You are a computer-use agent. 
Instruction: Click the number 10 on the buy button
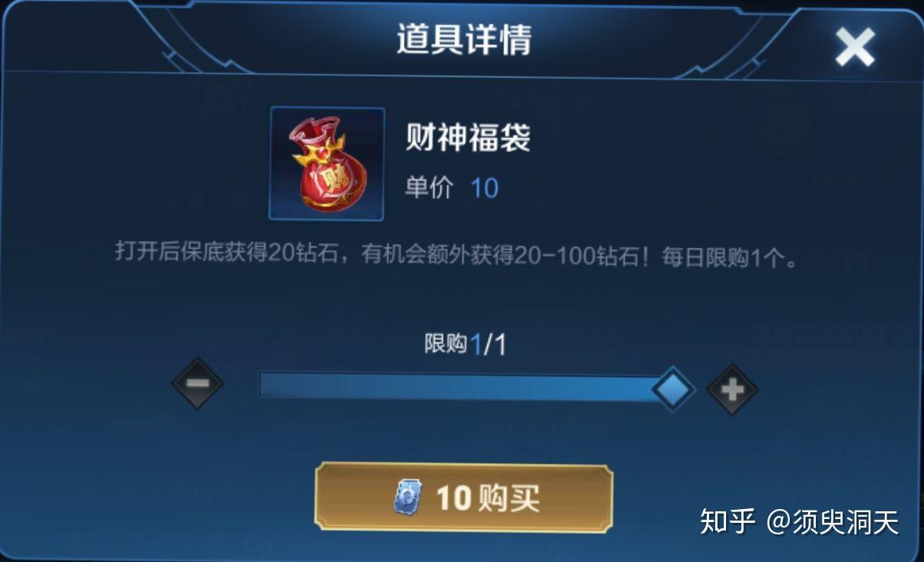453,498
